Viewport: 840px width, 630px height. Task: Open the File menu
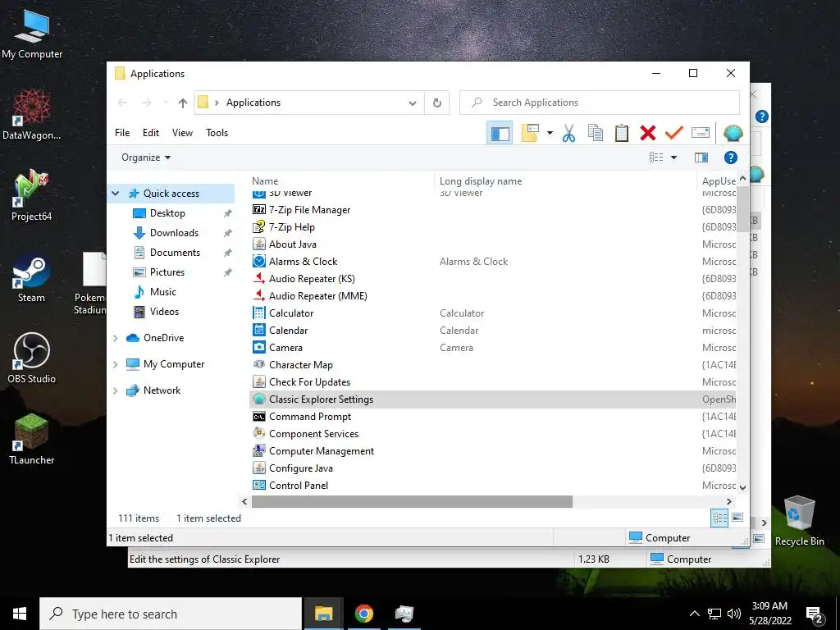point(122,133)
